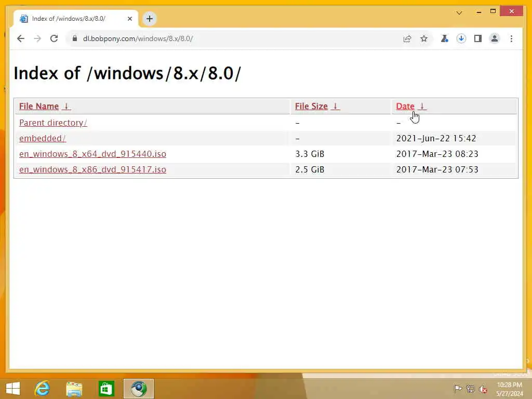The image size is (532, 399).
Task: Toggle the browser side panel
Action: [x=478, y=38]
